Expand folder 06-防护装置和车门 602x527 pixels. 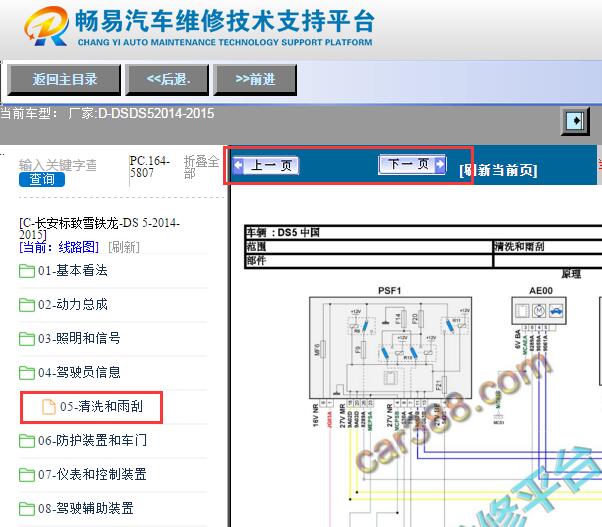pos(92,440)
